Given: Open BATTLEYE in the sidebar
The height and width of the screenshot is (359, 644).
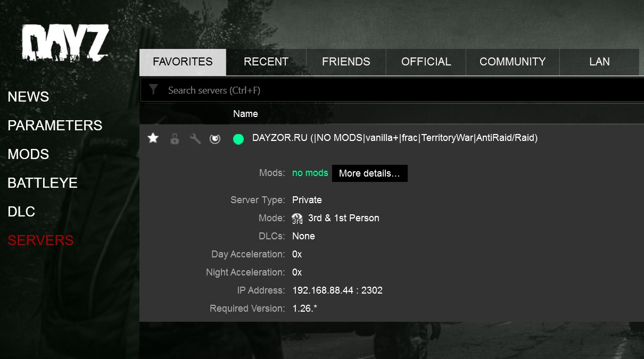Looking at the screenshot, I should (43, 183).
